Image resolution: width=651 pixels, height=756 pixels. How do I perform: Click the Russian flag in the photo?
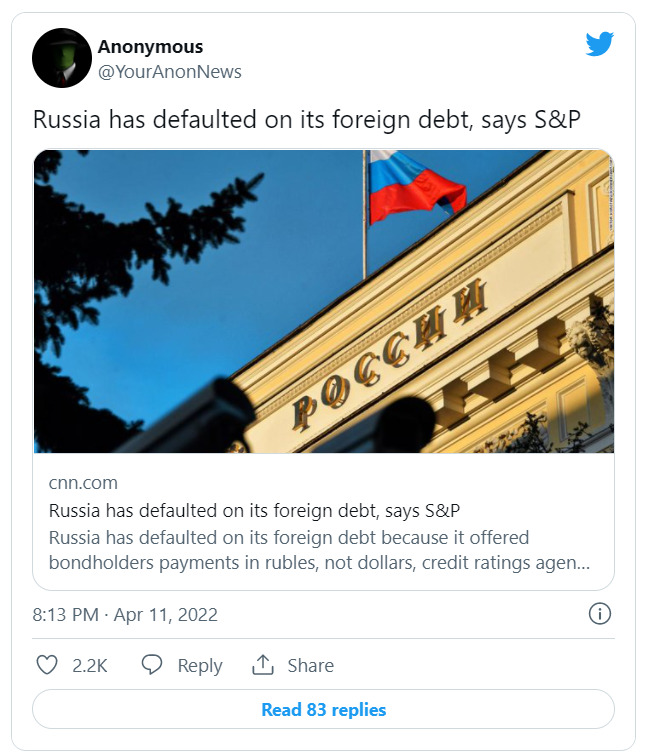coord(413,186)
